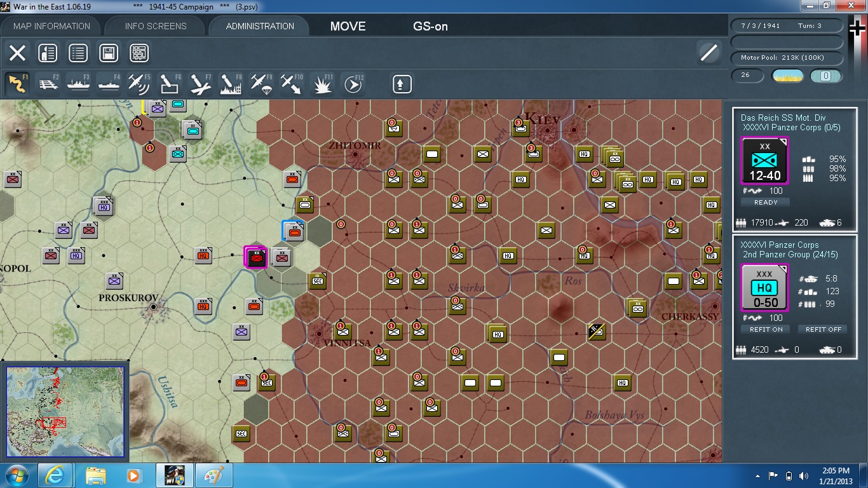
Task: Select the F3 Naval Transport mode icon
Action: (79, 84)
